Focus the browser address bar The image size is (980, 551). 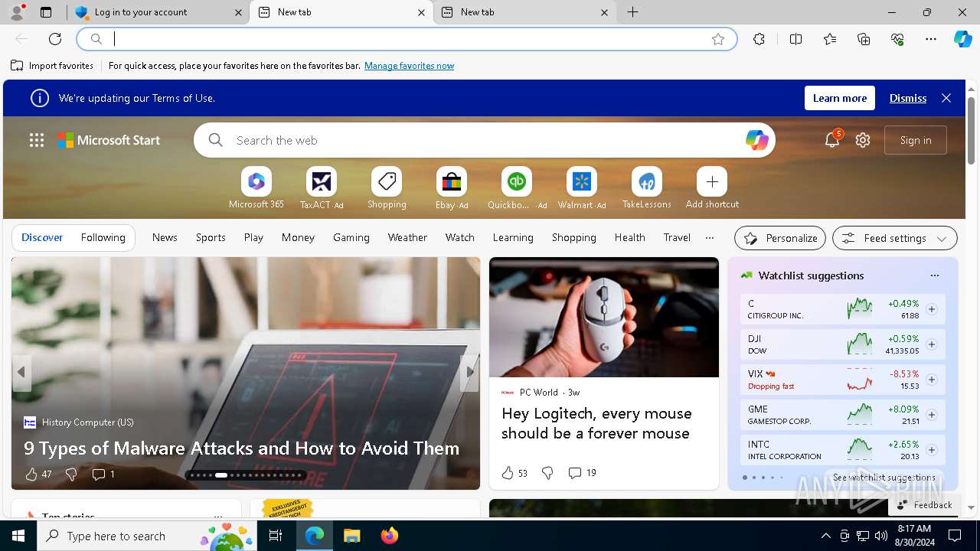coord(407,39)
